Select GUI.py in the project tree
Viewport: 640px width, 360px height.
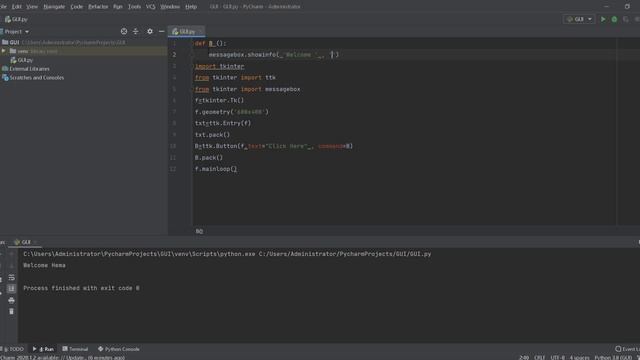(x=24, y=60)
